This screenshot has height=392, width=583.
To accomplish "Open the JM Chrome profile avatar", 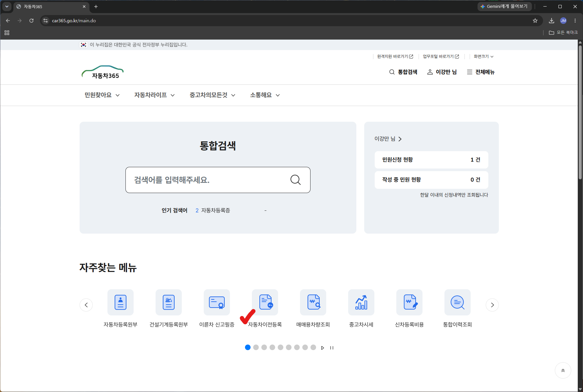I will (563, 21).
